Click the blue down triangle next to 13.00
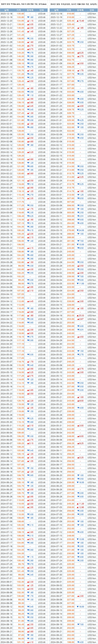The image size is (98, 644). click(x=78, y=539)
